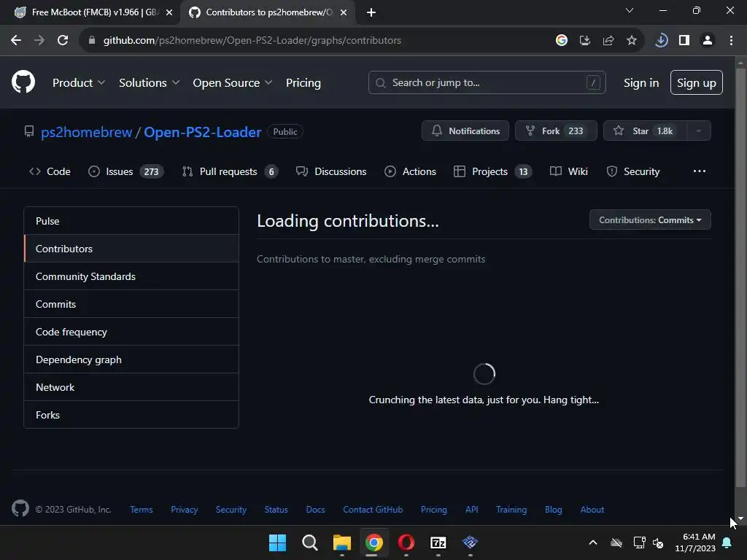747x560 pixels.
Task: Open ps2homebrew owner link
Action: 86,132
